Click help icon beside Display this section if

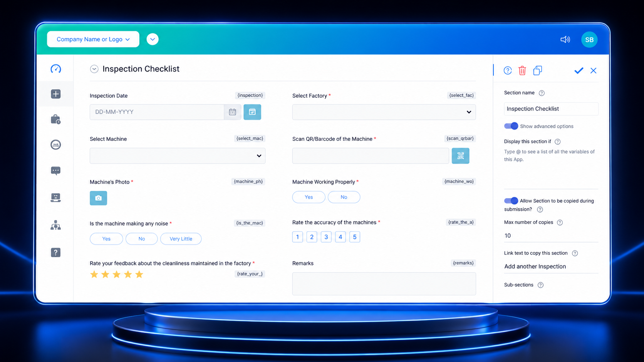point(557,142)
